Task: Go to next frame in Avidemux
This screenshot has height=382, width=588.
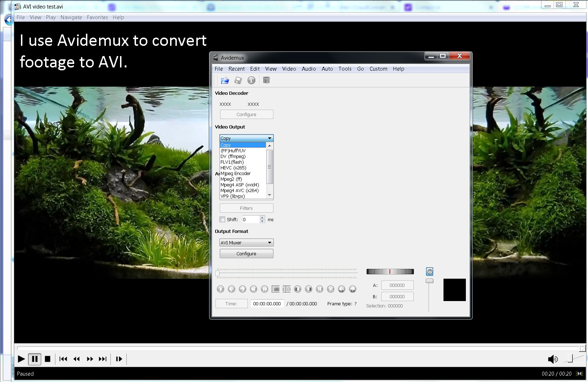Action: pos(243,289)
